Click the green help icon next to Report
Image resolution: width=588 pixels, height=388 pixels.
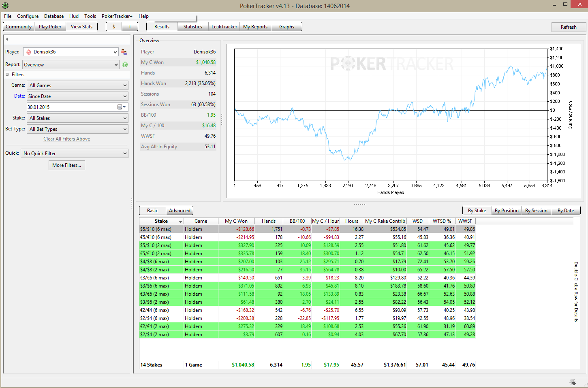[125, 65]
